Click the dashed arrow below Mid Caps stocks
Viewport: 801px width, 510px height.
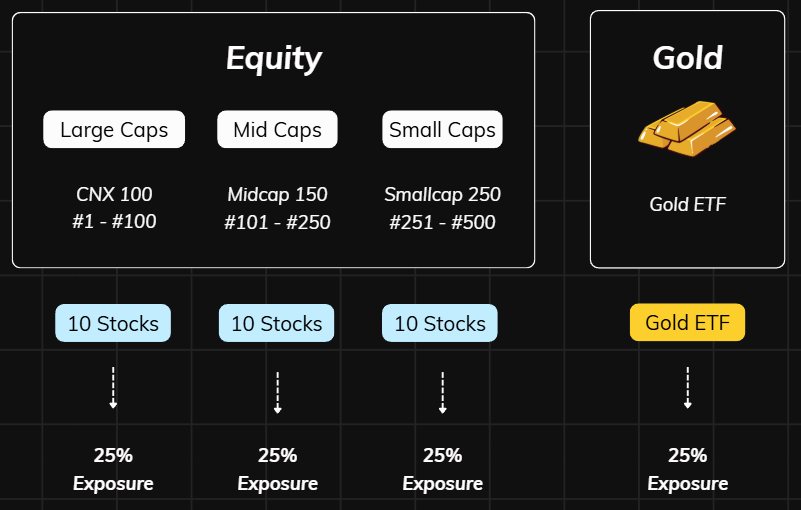[x=277, y=392]
